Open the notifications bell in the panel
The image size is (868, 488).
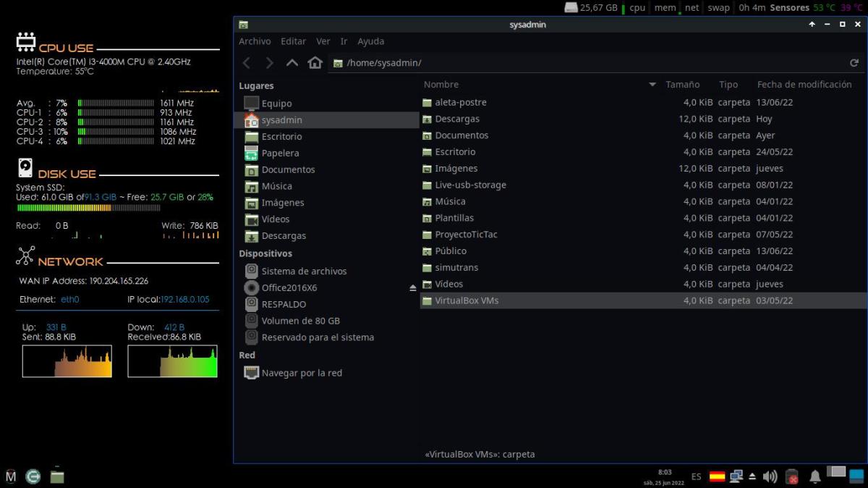point(814,476)
